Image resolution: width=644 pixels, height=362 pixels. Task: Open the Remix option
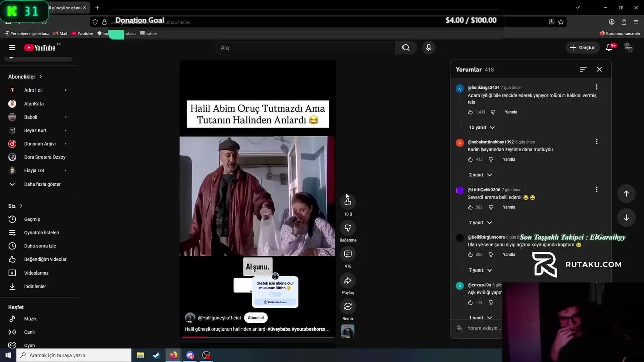point(348,306)
